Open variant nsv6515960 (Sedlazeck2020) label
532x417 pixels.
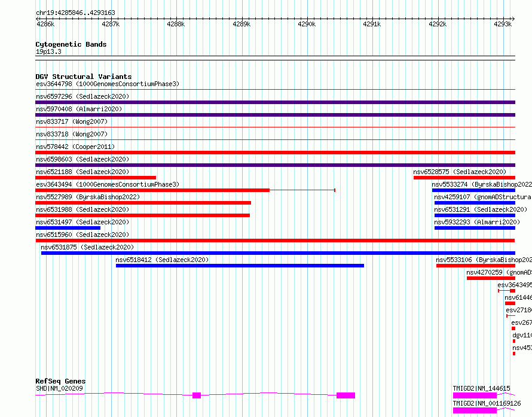click(x=82, y=235)
